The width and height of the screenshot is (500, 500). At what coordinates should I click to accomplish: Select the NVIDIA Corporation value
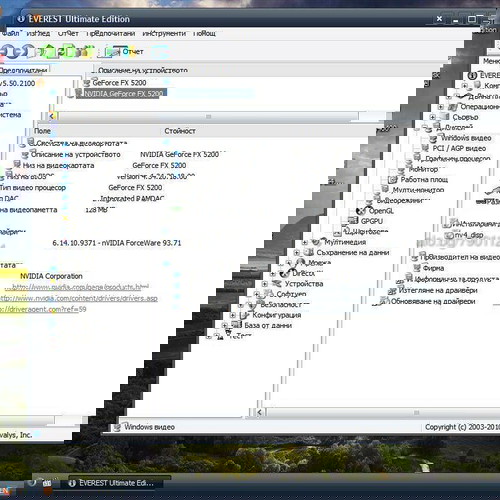(51, 276)
